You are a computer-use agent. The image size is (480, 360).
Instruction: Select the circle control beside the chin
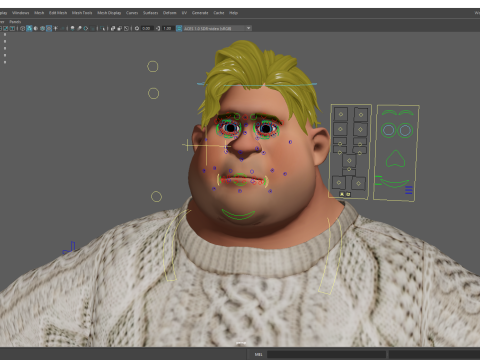156,197
